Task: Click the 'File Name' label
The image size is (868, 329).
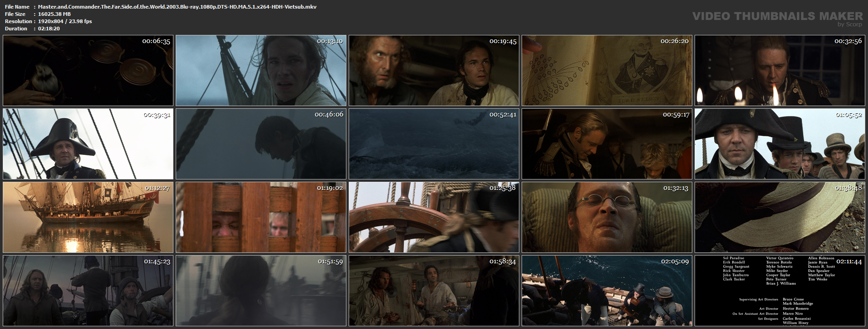Action: [17, 7]
